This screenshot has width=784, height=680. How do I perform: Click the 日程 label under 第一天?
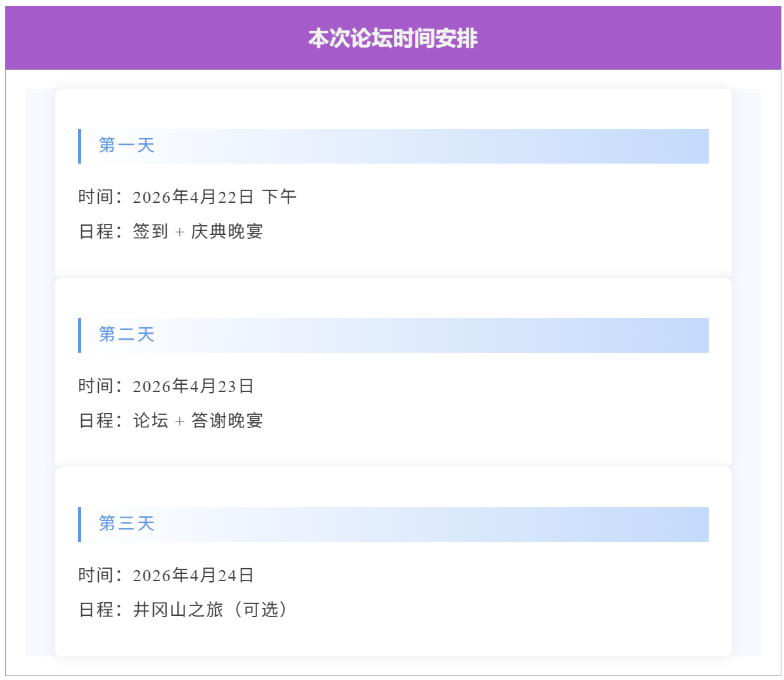[x=96, y=232]
